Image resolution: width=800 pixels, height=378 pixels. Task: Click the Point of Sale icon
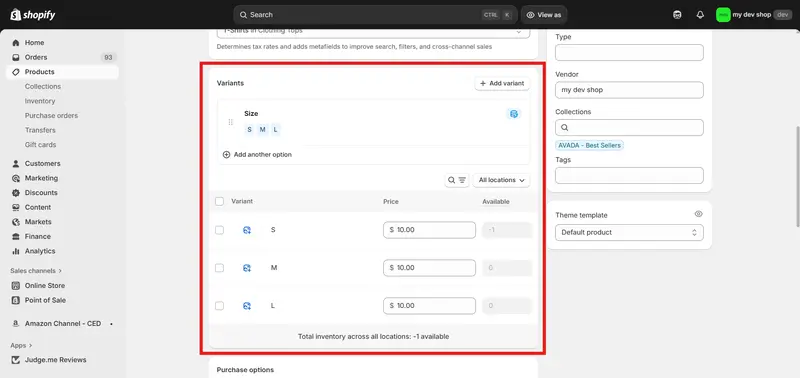tap(16, 300)
